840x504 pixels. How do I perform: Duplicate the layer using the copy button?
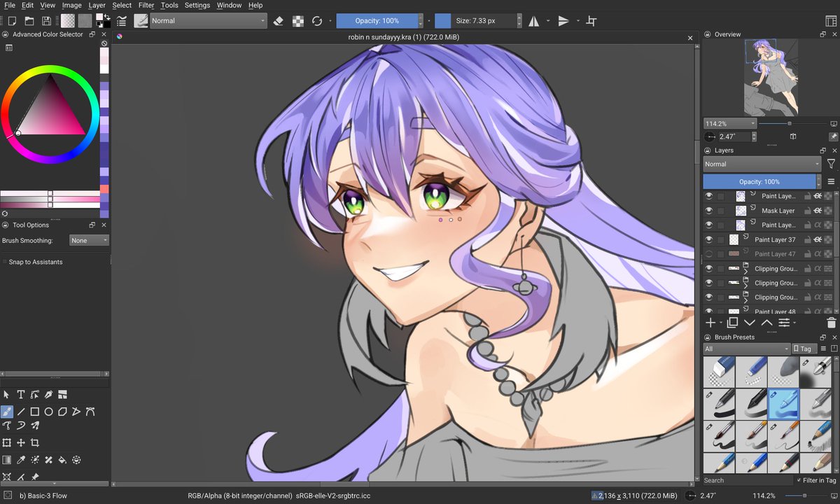pyautogui.click(x=732, y=323)
